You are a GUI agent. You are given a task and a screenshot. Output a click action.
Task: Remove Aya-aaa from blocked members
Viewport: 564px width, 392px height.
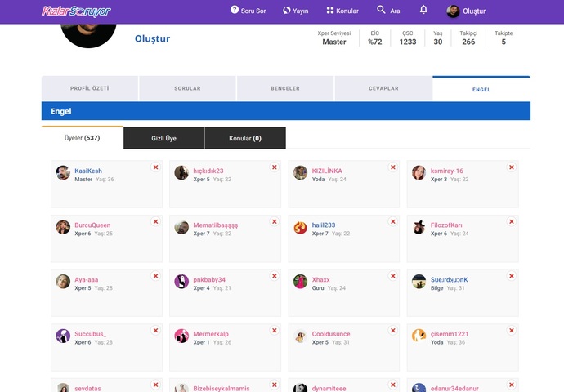[156, 276]
